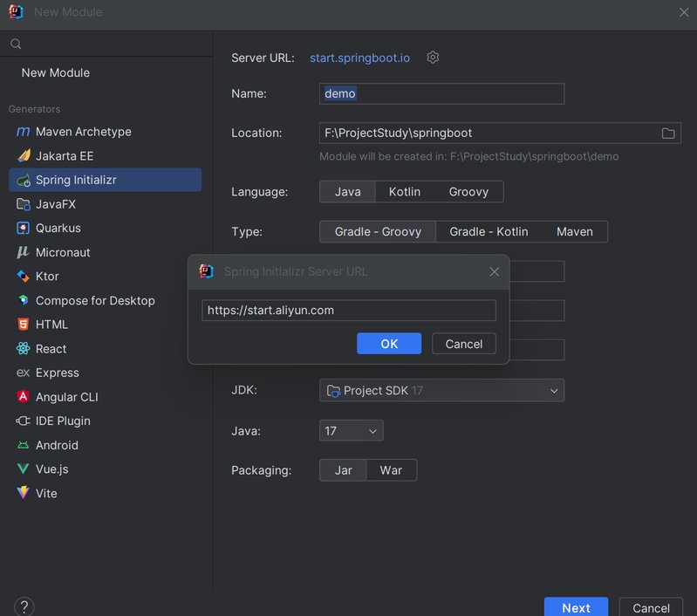Click the Vite logo icon
The height and width of the screenshot is (616, 697).
click(x=23, y=493)
